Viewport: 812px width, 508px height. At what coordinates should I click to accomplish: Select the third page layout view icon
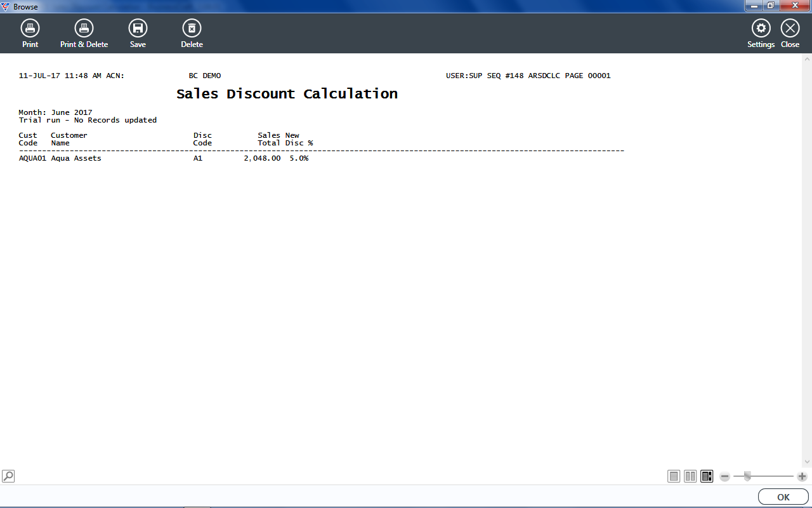707,476
